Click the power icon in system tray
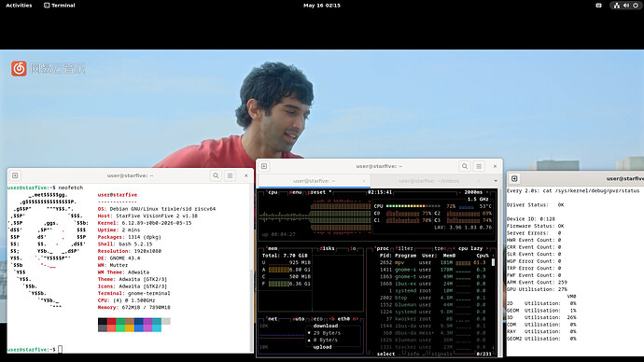This screenshot has width=644, height=362. coord(636,6)
